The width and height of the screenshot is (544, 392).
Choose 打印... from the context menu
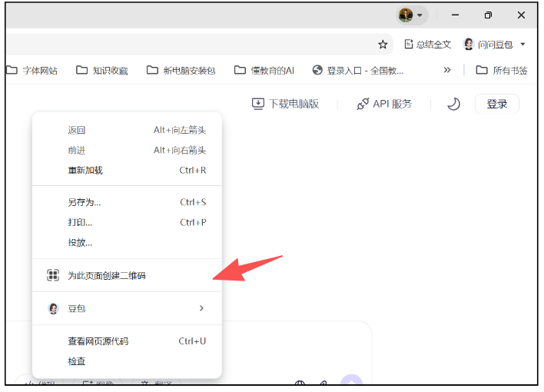tap(127, 223)
